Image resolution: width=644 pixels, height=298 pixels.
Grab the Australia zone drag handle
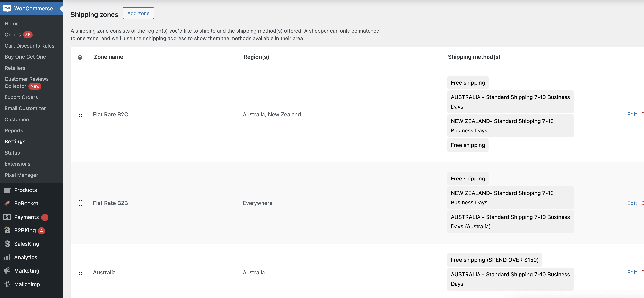click(80, 272)
